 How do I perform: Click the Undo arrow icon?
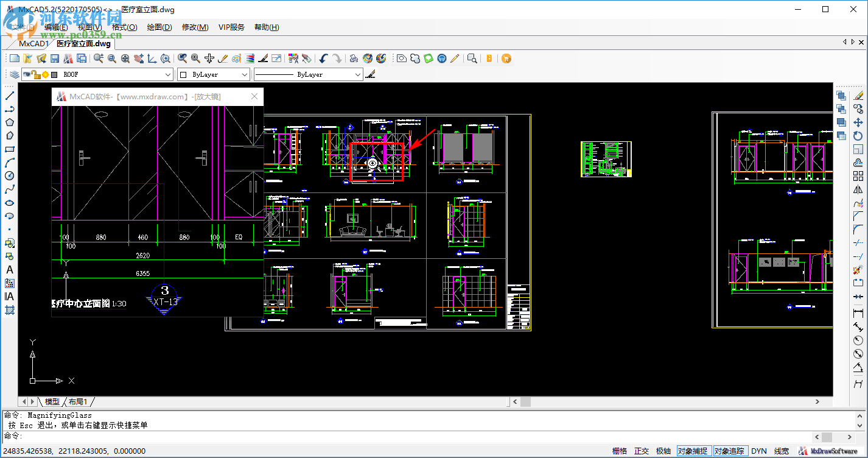coord(323,58)
